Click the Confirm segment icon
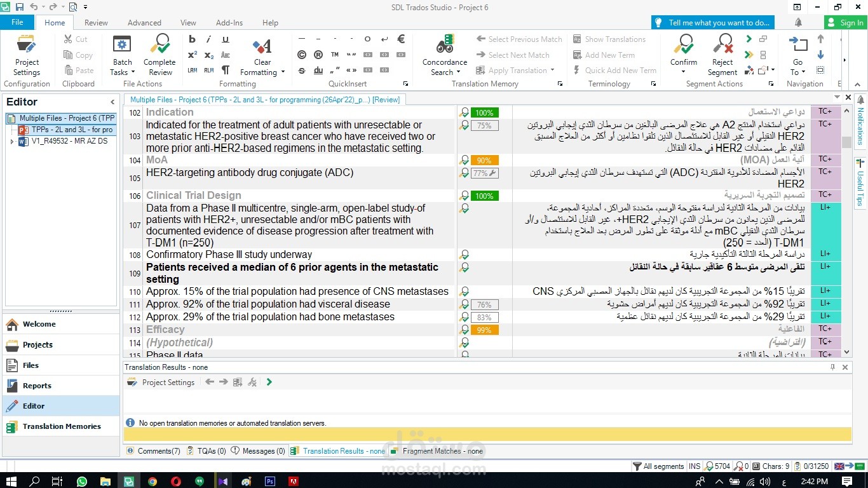 (x=684, y=44)
